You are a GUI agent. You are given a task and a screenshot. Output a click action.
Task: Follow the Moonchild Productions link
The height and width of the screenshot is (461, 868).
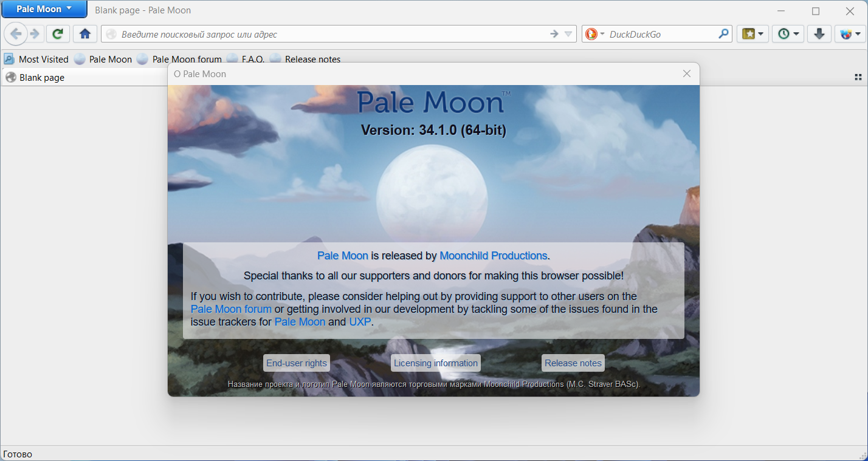pyautogui.click(x=494, y=256)
